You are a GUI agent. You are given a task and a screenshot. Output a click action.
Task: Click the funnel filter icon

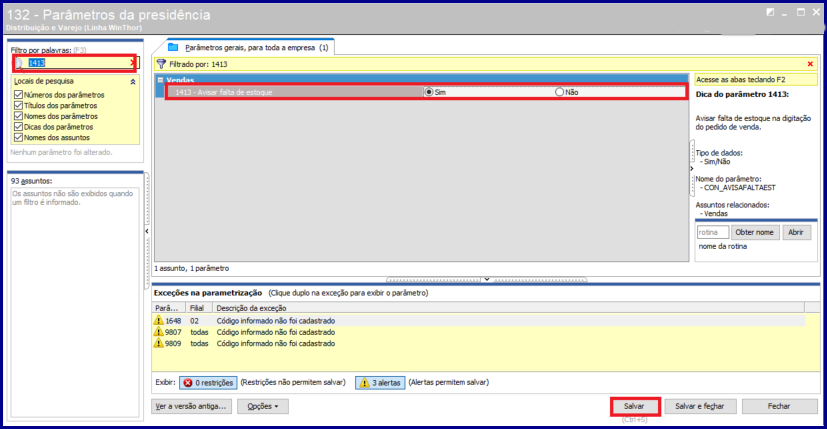[161, 64]
